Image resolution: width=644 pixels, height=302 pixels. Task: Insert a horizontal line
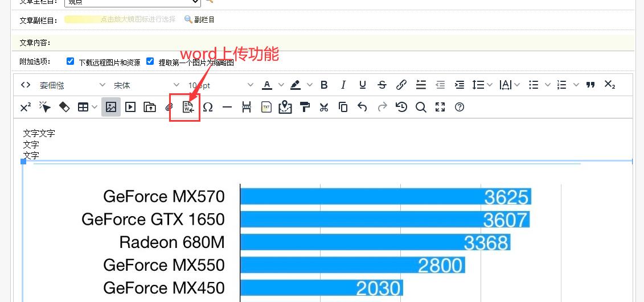pyautogui.click(x=227, y=107)
